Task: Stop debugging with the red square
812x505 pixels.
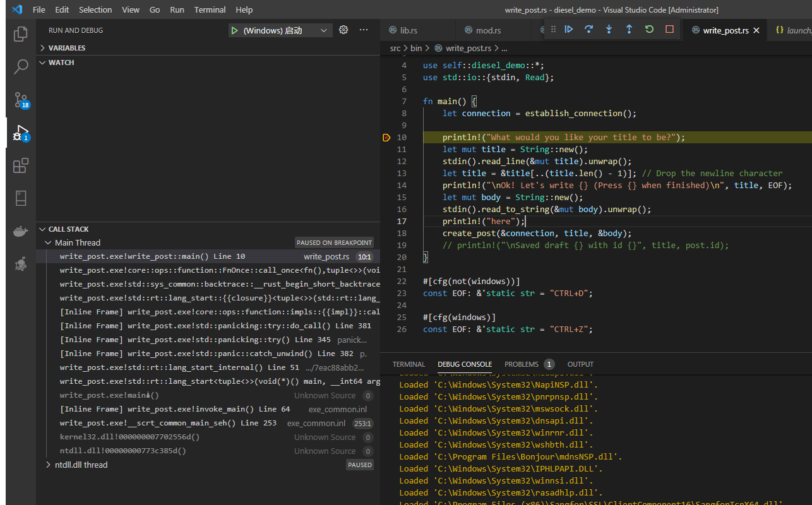Action: (669, 29)
